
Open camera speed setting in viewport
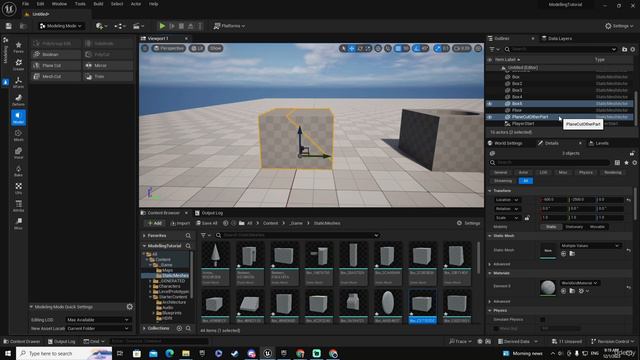point(462,49)
